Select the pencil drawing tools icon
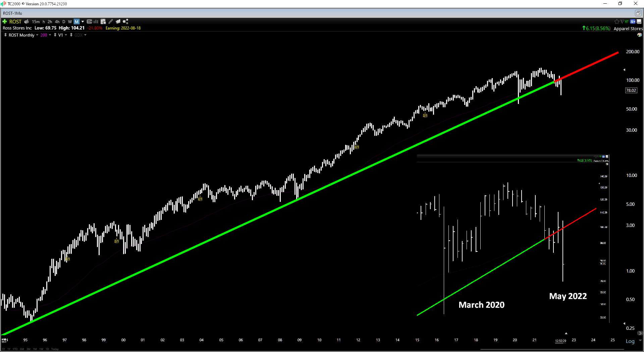 click(x=111, y=21)
